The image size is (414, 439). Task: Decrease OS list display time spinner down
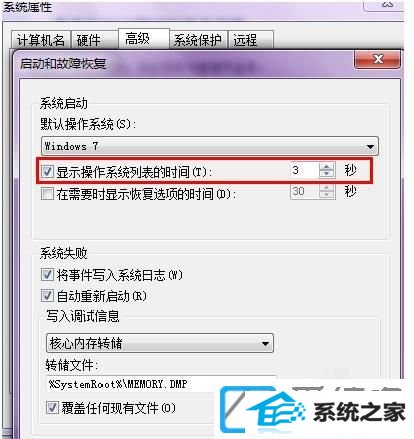click(326, 174)
